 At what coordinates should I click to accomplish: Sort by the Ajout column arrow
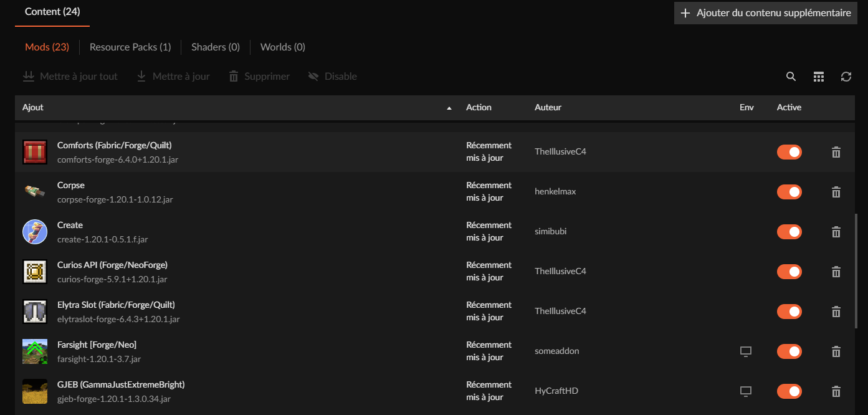449,108
